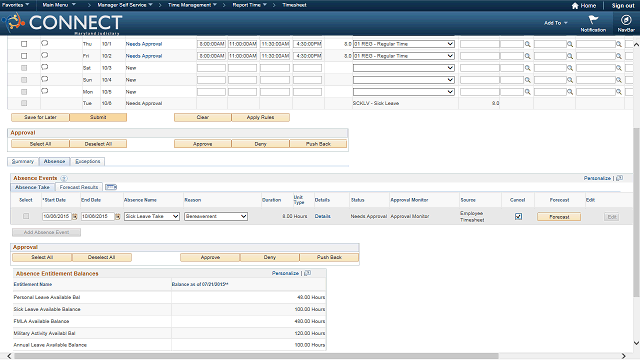Open Absence Events grid in new window icon
640x360 pixels.
click(620, 178)
